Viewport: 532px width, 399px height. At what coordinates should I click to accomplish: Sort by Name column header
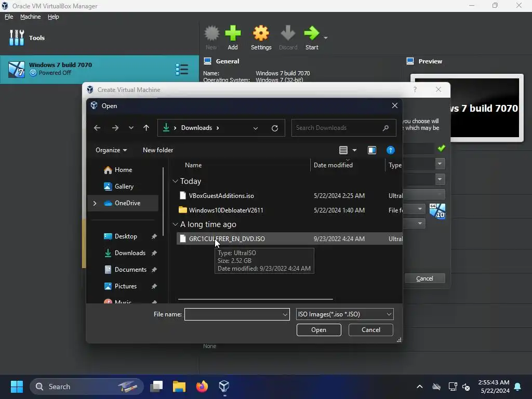tap(193, 165)
